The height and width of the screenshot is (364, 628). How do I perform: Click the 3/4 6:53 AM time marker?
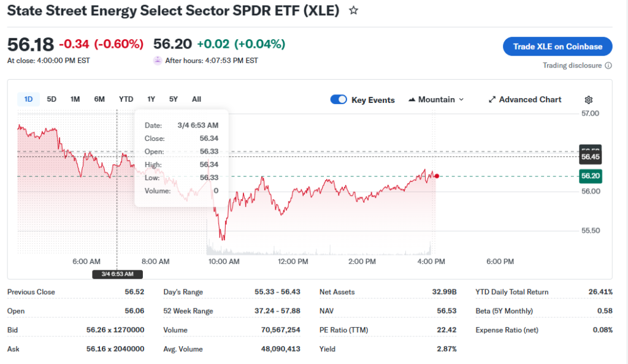tap(117, 274)
